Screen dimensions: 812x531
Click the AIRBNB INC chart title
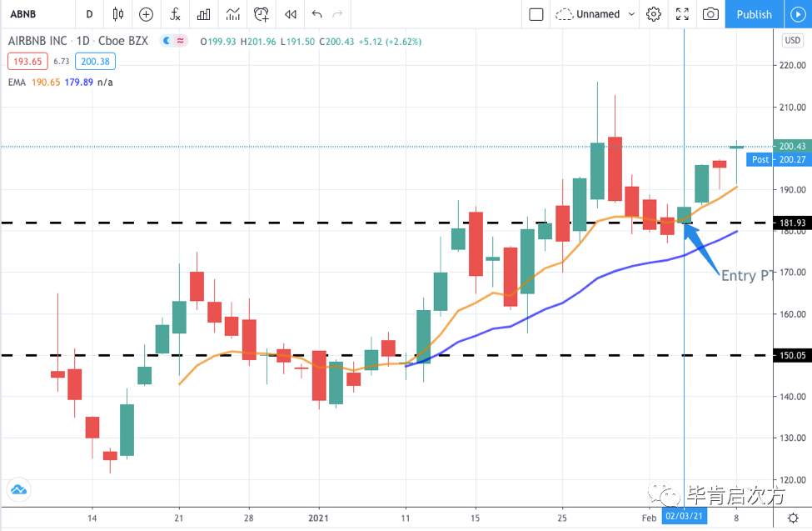click(x=37, y=41)
